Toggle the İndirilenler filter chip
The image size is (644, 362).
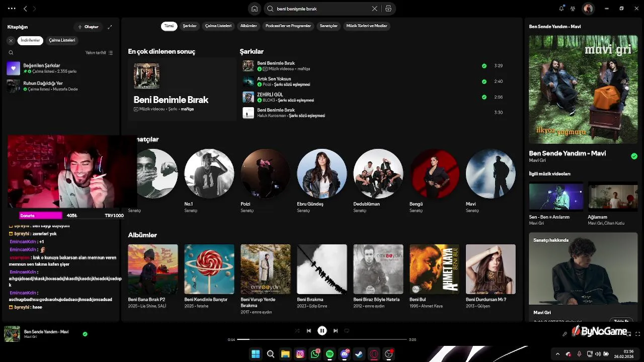30,40
